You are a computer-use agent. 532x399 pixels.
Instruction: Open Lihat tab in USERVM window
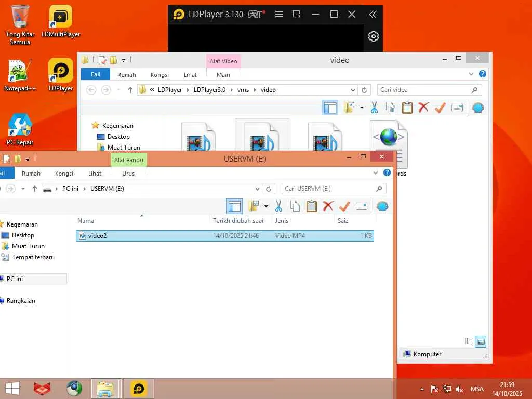[95, 174]
